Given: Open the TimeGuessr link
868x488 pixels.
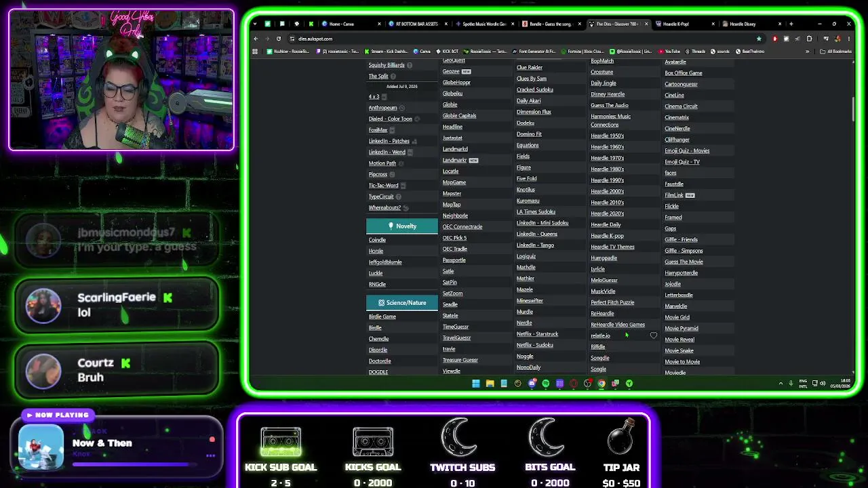Looking at the screenshot, I should click(x=455, y=327).
